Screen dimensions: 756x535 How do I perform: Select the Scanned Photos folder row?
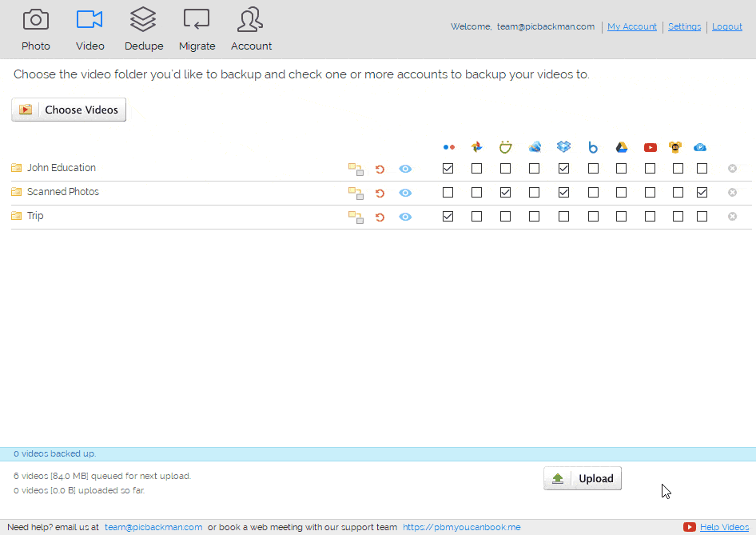click(62, 192)
